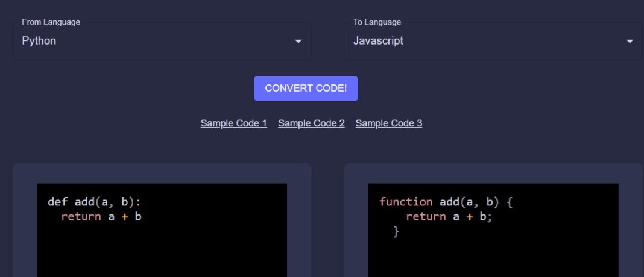The width and height of the screenshot is (644, 277).
Task: Click the 'To Language' field label
Action: pyautogui.click(x=377, y=22)
